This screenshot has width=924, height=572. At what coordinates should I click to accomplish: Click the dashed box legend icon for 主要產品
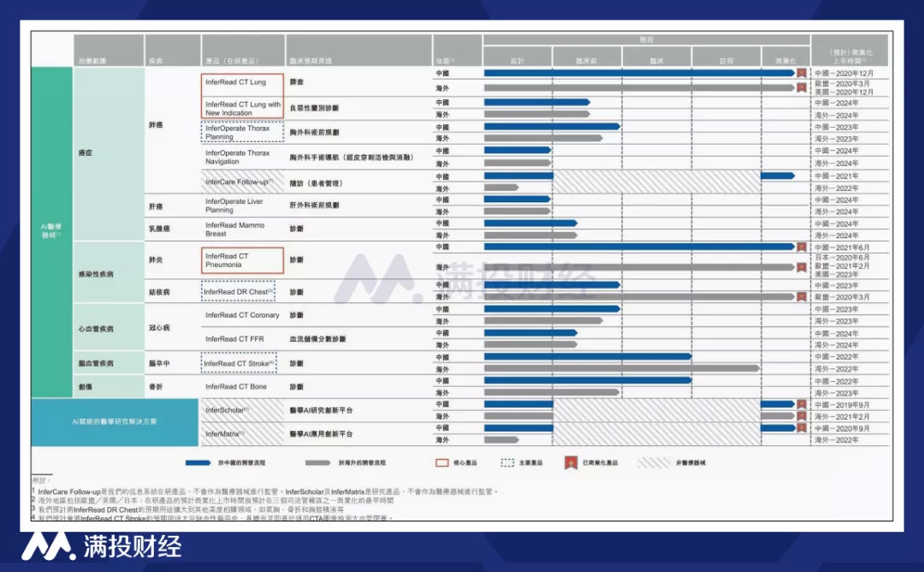pyautogui.click(x=507, y=463)
